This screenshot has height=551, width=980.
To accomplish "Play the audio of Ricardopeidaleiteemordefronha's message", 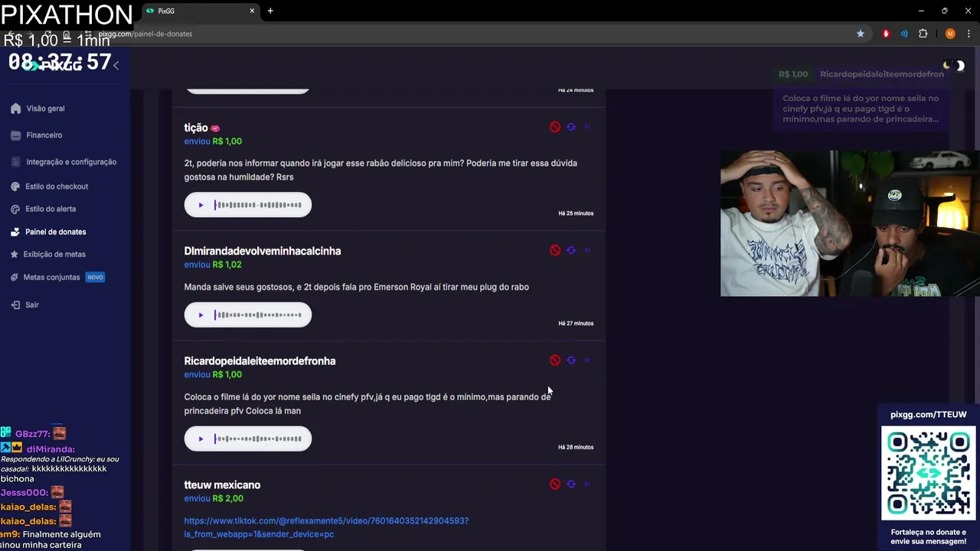I will [201, 439].
